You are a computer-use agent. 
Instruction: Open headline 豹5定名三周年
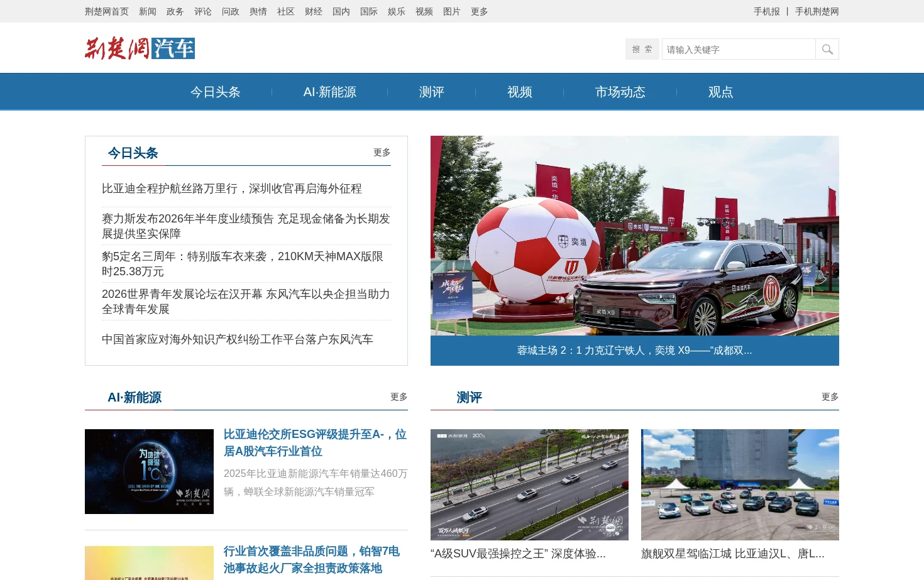[x=243, y=264]
